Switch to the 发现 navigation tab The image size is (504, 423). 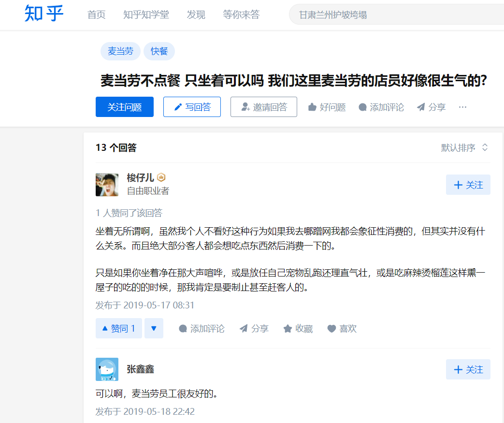click(196, 15)
